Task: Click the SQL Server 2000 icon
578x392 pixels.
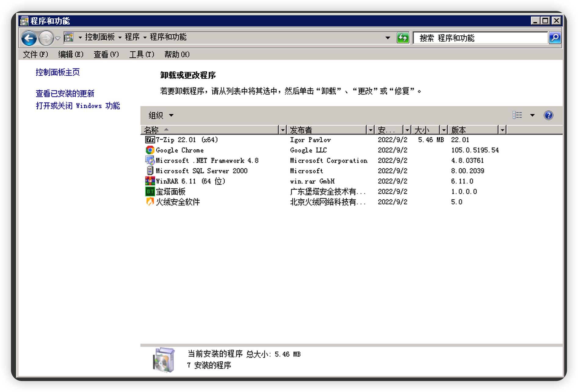Action: (150, 171)
